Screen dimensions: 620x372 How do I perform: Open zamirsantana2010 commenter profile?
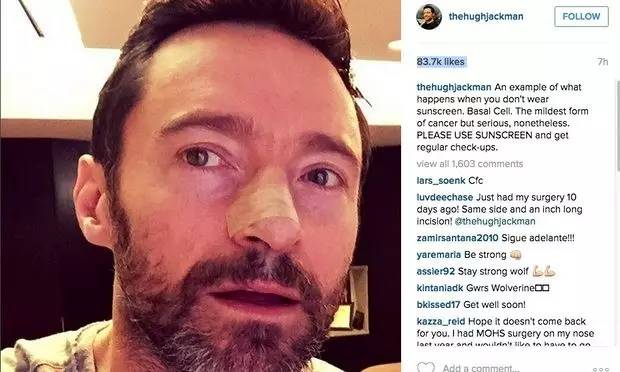coord(457,238)
